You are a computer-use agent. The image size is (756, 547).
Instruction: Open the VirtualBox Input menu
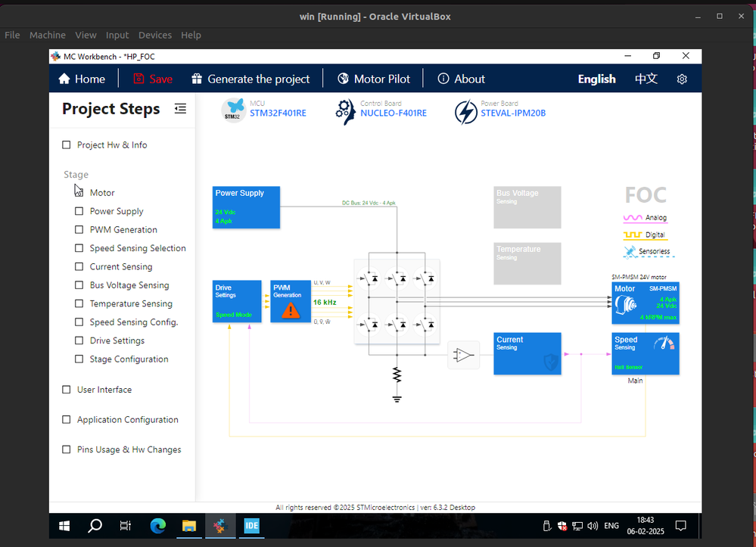[x=117, y=36]
